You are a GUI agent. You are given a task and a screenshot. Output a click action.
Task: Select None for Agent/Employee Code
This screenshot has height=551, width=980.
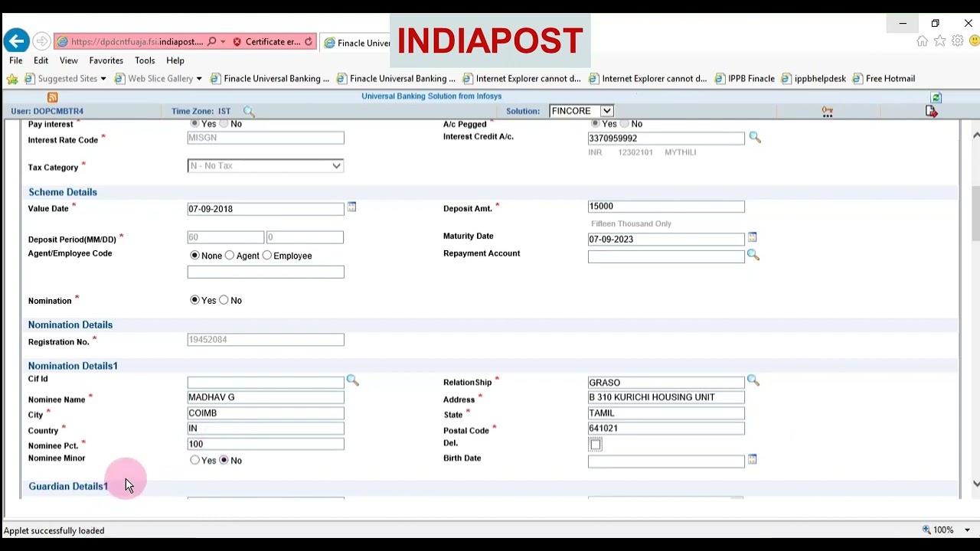tap(194, 256)
